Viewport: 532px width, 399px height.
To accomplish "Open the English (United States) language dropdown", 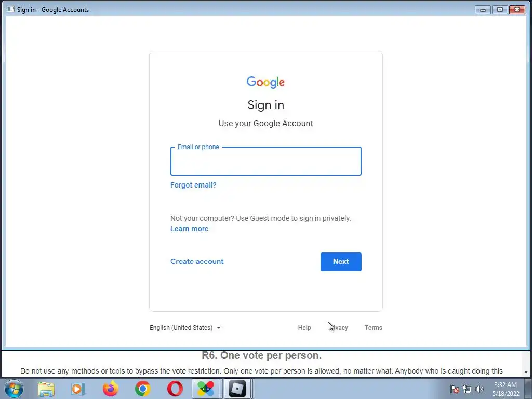I will tap(185, 328).
